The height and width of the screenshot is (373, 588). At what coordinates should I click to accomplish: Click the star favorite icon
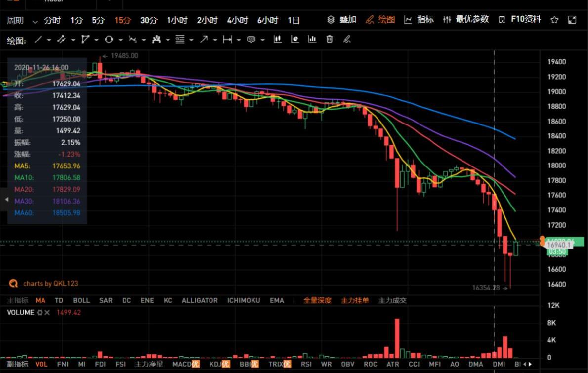coord(554,20)
